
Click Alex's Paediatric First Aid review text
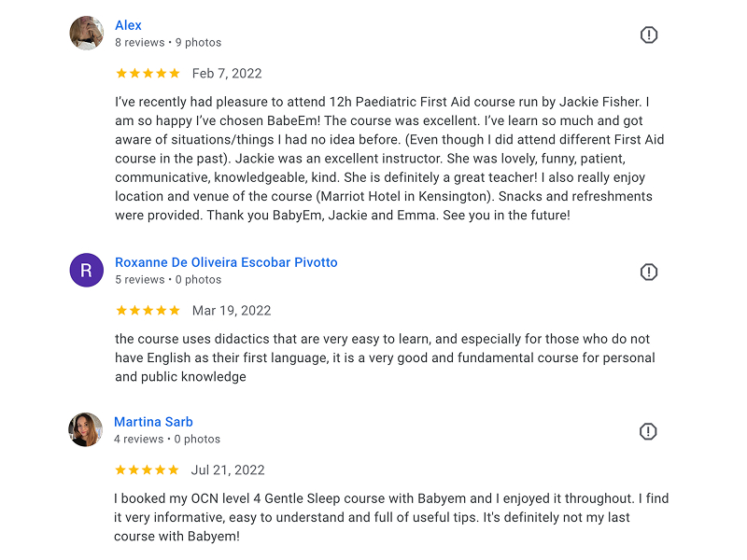point(389,159)
